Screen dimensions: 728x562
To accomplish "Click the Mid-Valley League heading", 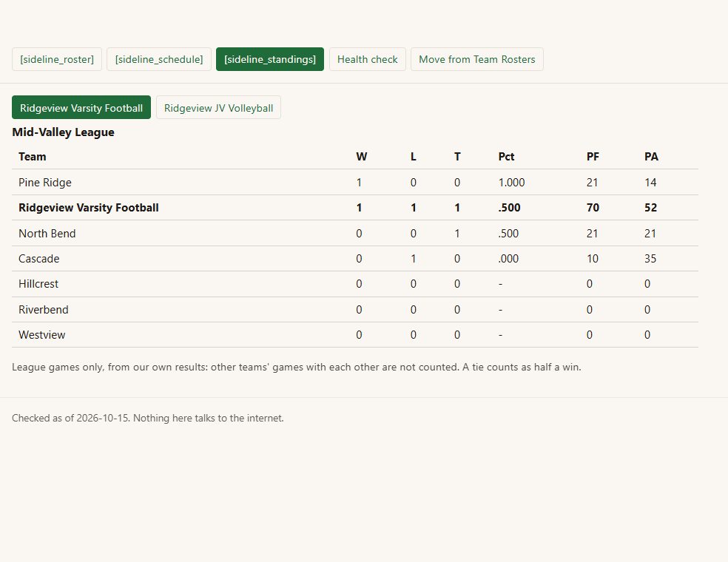I will click(63, 132).
